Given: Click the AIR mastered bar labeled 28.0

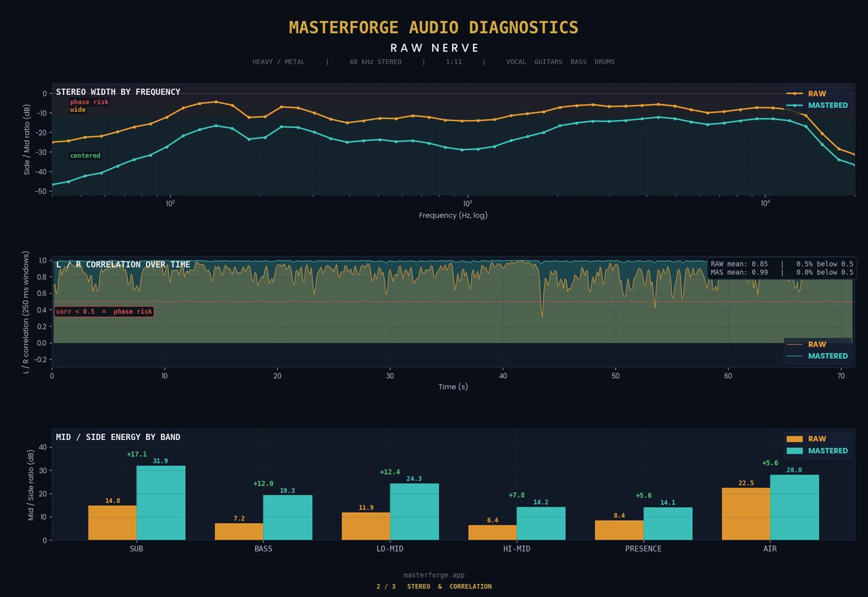Looking at the screenshot, I should 794,507.
